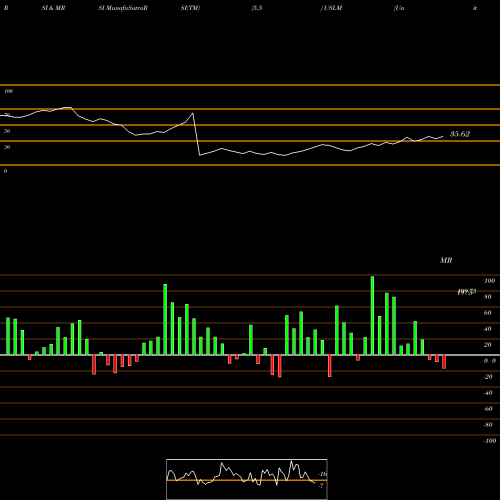Click the 50 label on the RSI axis
This screenshot has width=500, height=500.
tap(7, 131)
